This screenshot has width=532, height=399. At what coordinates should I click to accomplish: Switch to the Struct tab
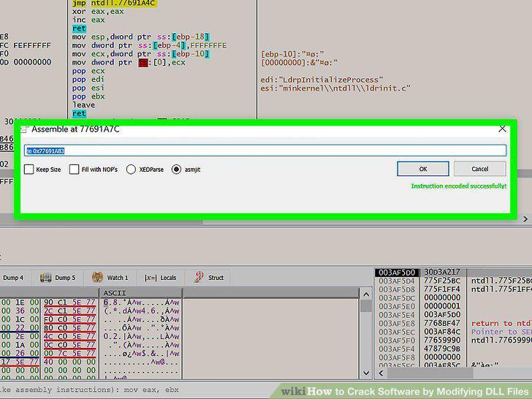[x=209, y=278]
